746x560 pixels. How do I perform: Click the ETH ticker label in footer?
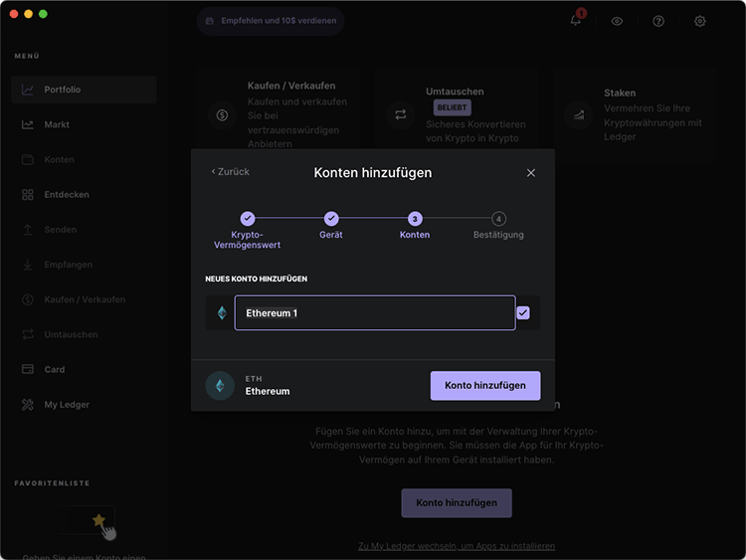[x=254, y=379]
